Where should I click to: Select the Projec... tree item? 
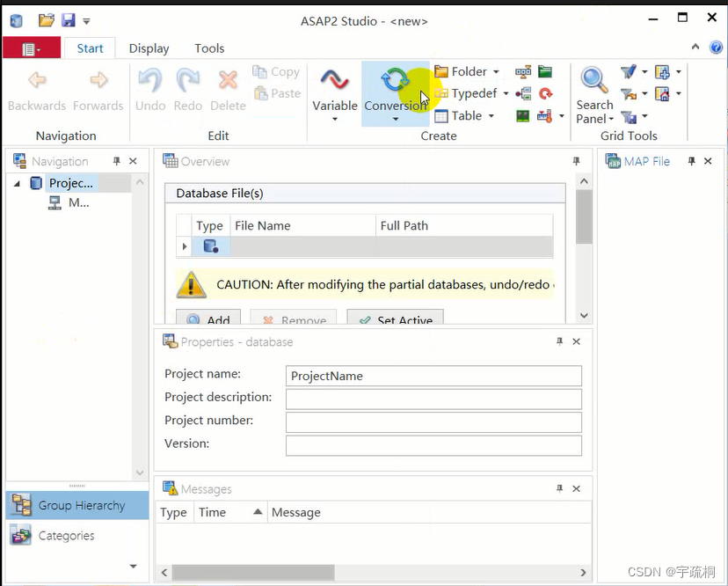[70, 183]
